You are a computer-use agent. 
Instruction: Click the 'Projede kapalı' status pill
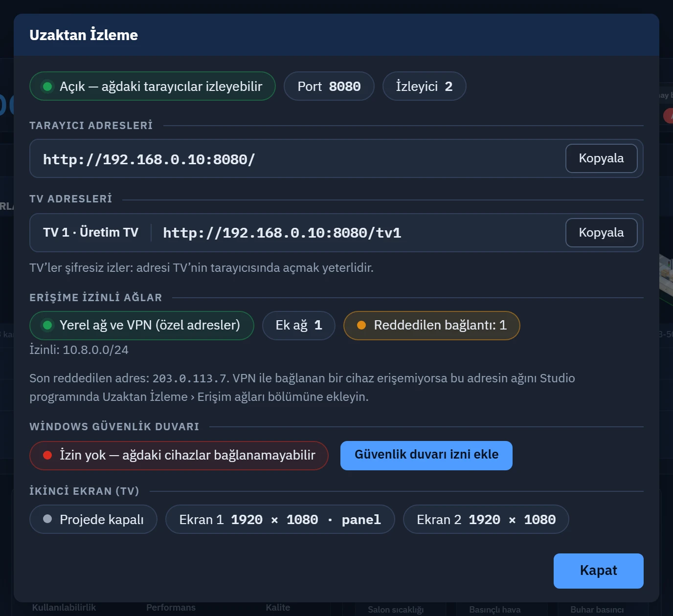click(x=93, y=519)
